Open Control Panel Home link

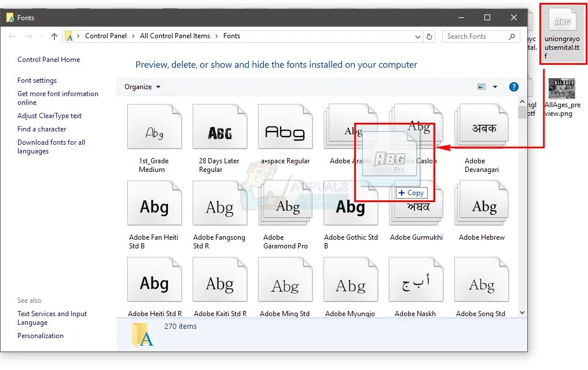49,59
